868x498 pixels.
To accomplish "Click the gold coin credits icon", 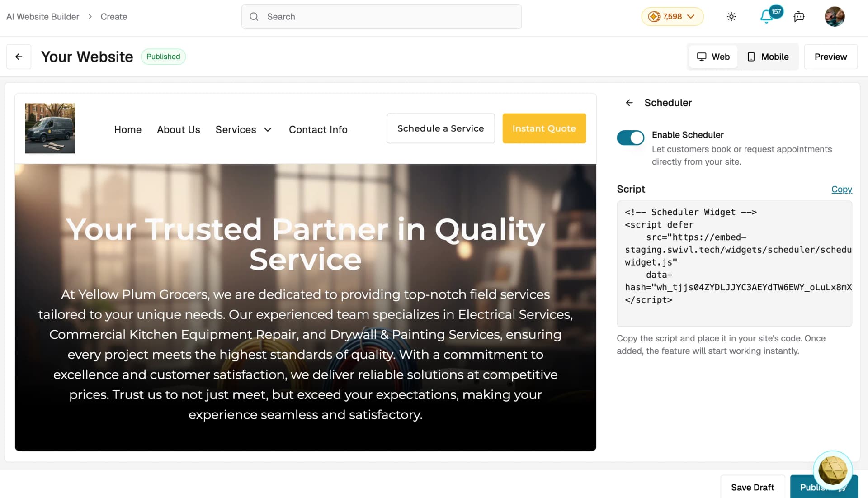I will (x=654, y=17).
